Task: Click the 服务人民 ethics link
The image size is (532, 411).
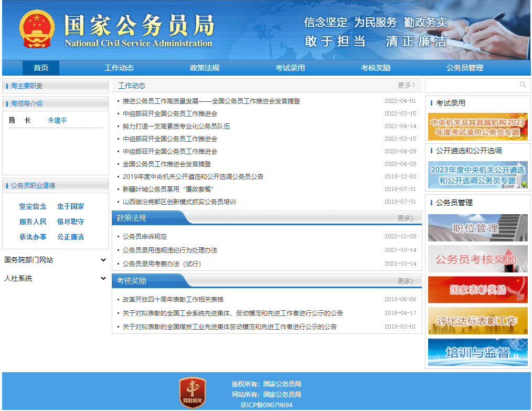Action: click(x=33, y=222)
